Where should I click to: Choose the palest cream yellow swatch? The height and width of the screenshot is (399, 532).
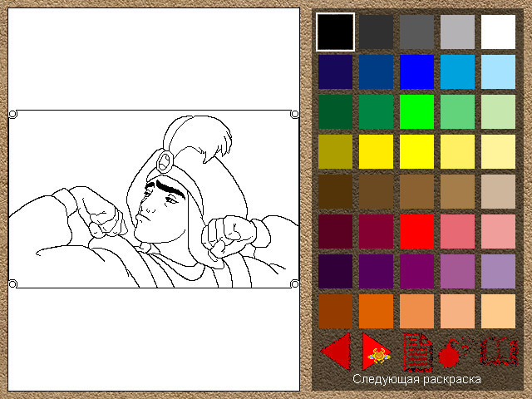[x=498, y=151]
